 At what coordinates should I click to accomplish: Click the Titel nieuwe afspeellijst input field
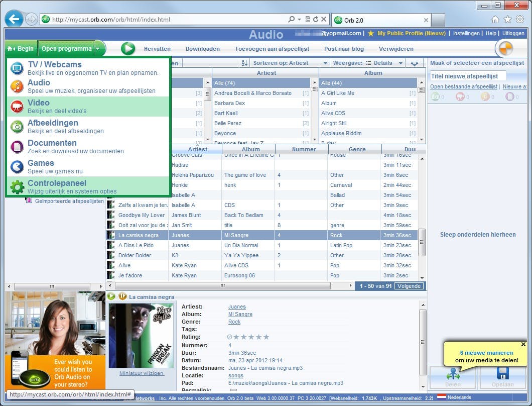(x=468, y=76)
